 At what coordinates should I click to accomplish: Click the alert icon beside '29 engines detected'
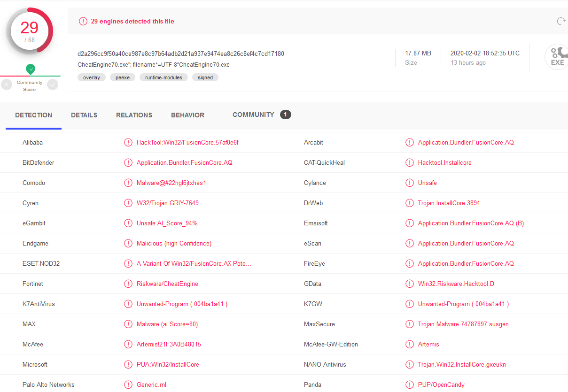[x=83, y=21]
